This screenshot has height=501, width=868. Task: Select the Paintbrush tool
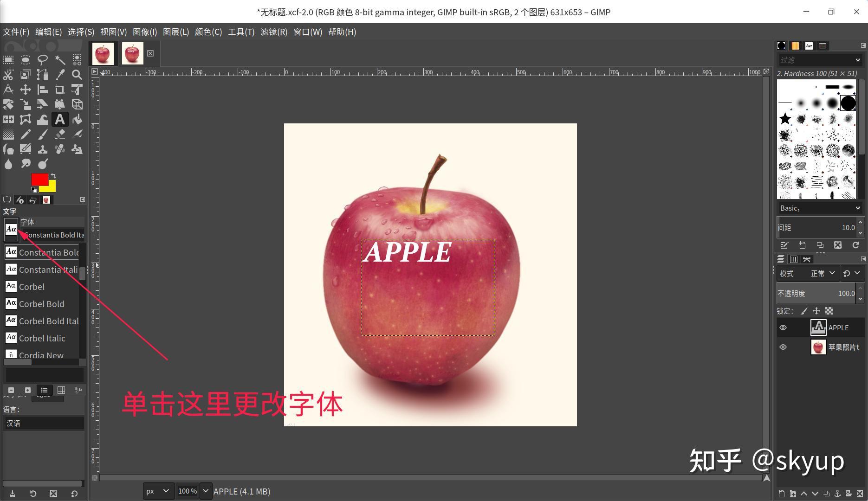[43, 135]
